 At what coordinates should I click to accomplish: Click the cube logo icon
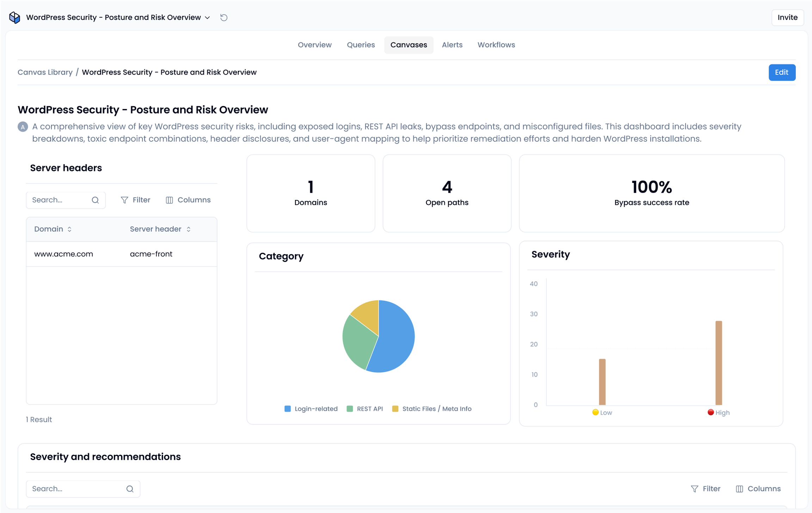14,17
